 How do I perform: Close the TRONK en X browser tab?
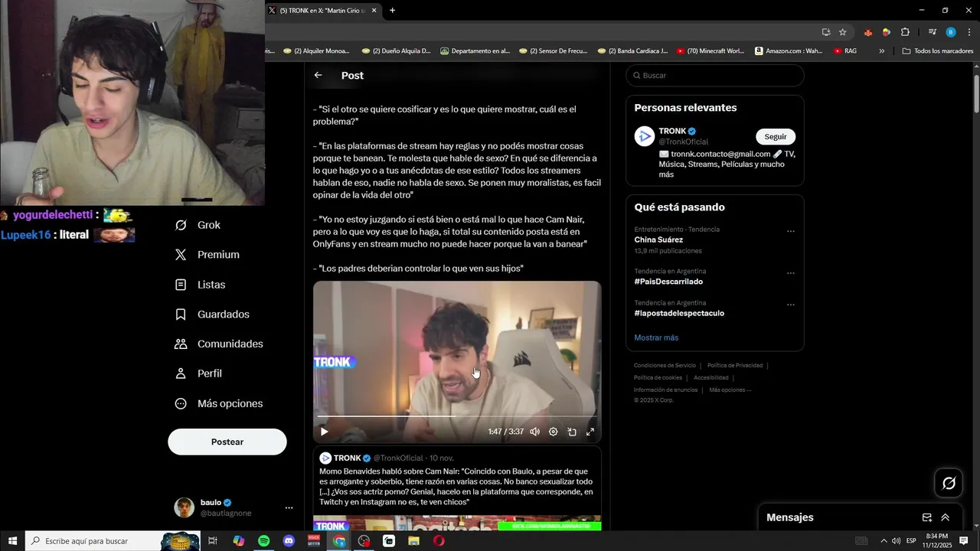[374, 11]
